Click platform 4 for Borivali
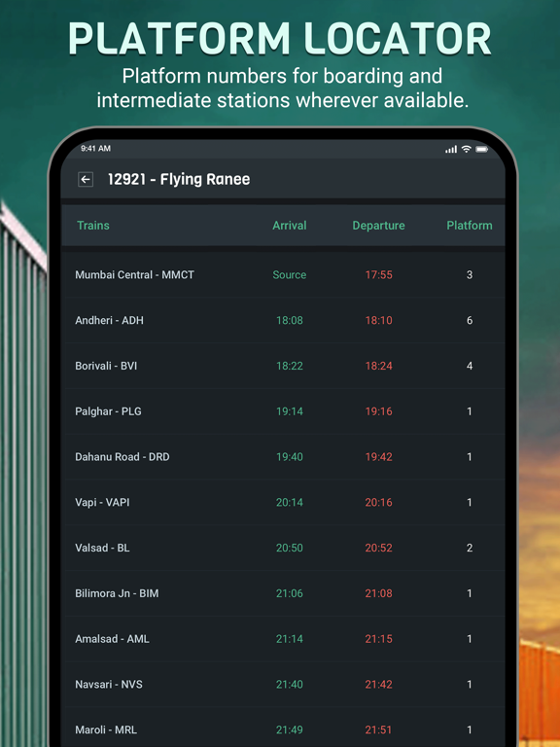560x747 pixels. [470, 366]
